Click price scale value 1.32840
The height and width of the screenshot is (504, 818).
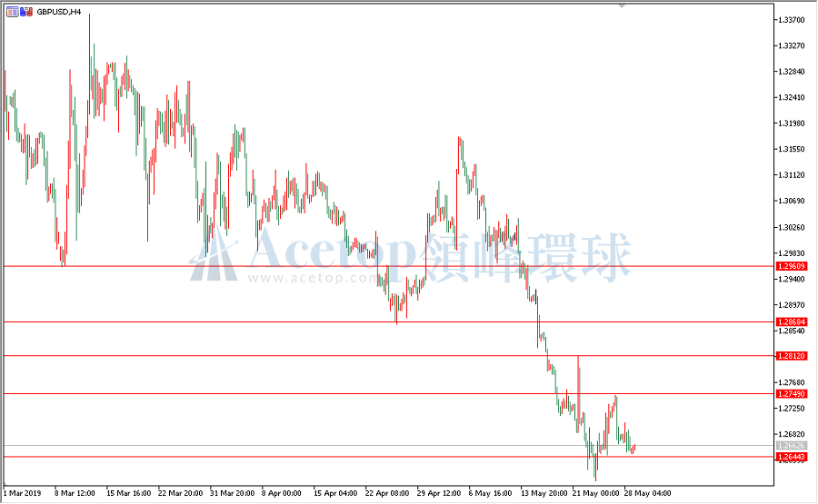(792, 72)
